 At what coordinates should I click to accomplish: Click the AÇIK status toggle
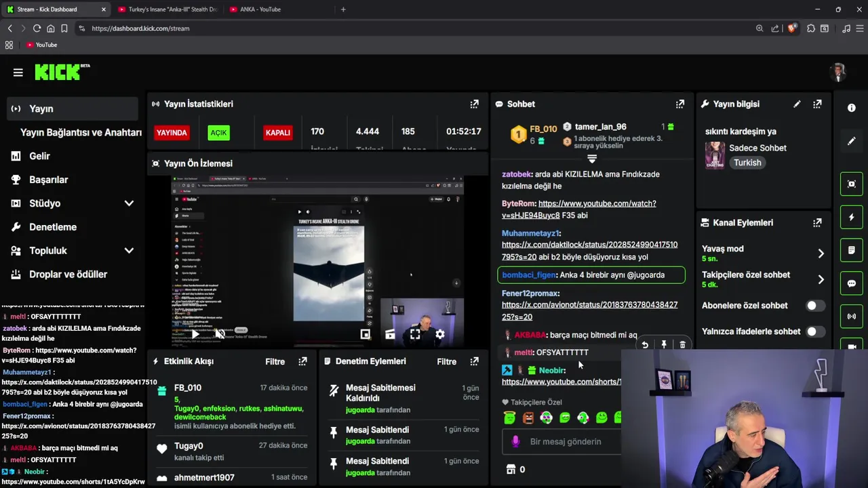pyautogui.click(x=218, y=132)
